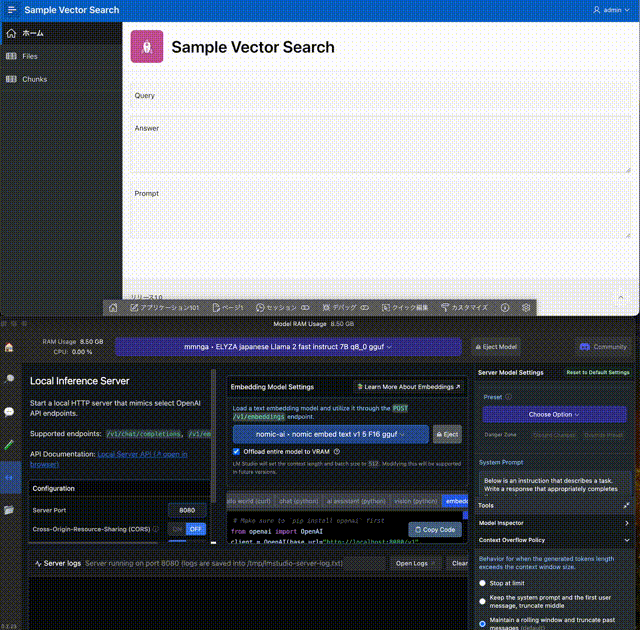This screenshot has height=630, width=640.
Task: Open LM Studio Home sidebar icon
Action: click(9, 347)
